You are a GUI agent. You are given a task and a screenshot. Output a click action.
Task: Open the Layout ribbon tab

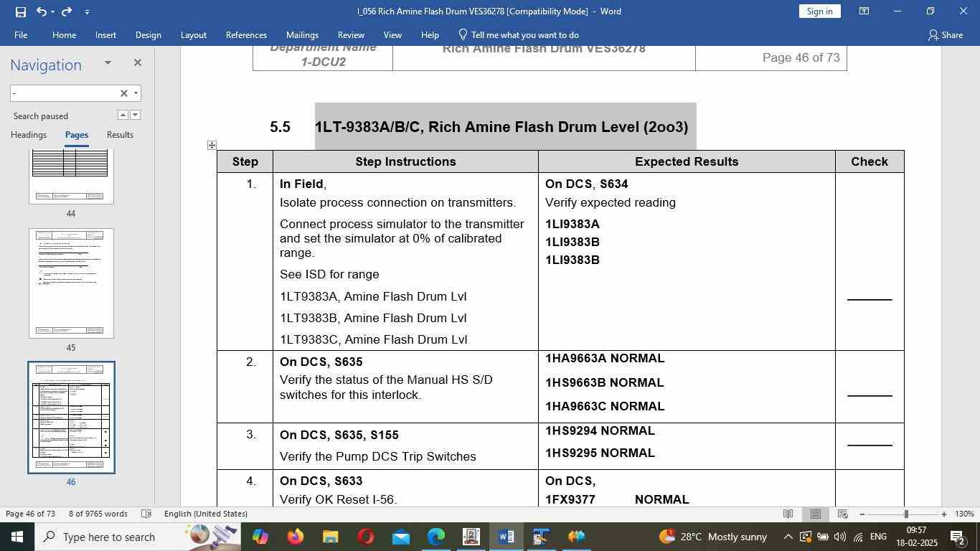point(193,34)
